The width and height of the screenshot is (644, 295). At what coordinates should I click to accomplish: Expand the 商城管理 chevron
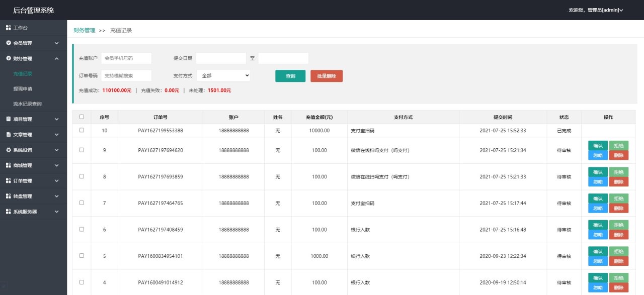click(57, 165)
